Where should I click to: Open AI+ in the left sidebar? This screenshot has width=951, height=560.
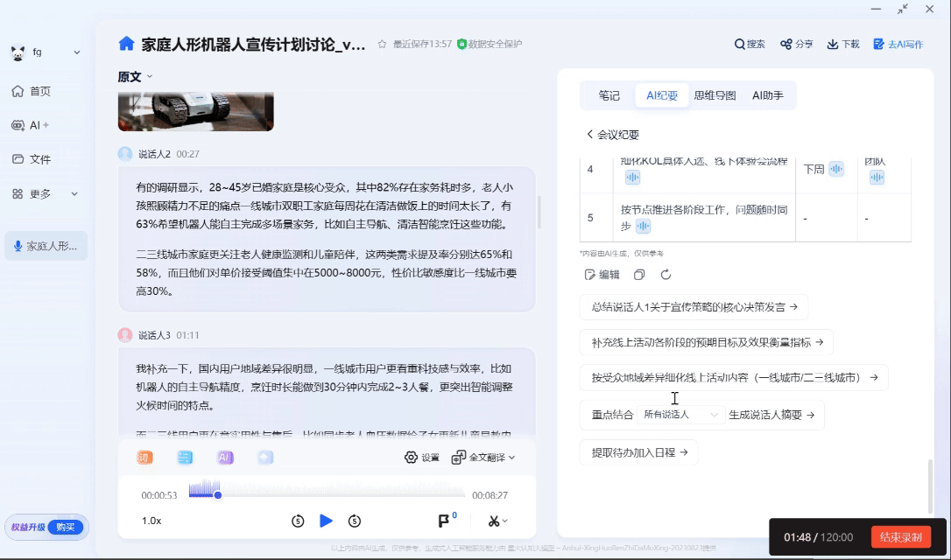point(32,126)
